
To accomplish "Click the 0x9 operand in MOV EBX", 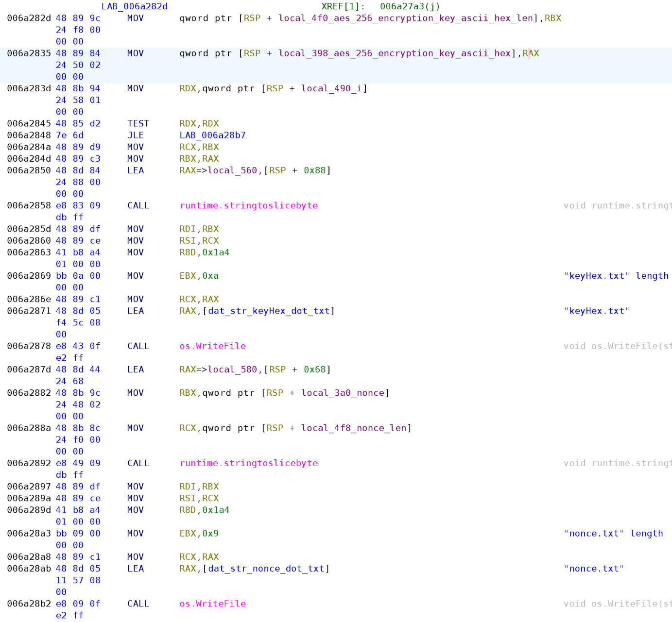I will pos(210,534).
